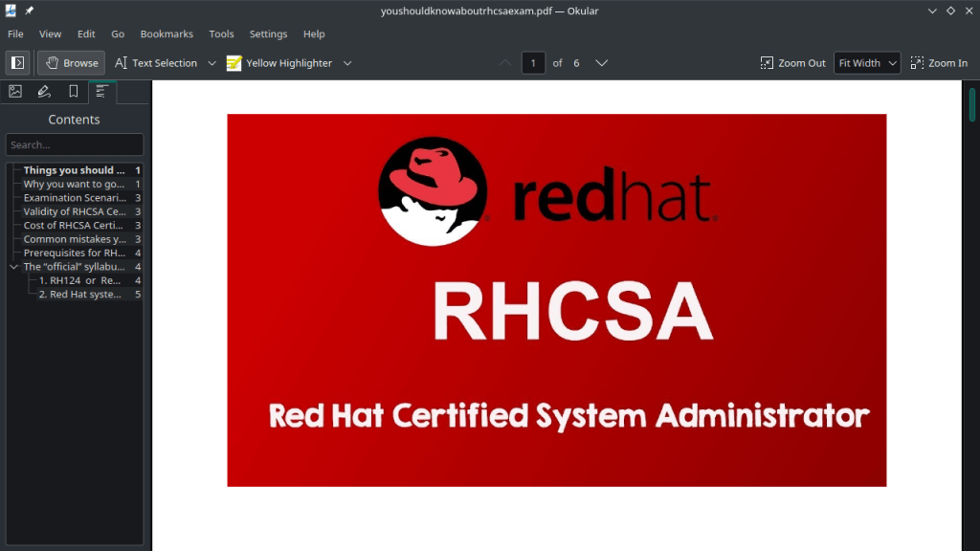Enable the Browse hand tool

pyautogui.click(x=71, y=63)
